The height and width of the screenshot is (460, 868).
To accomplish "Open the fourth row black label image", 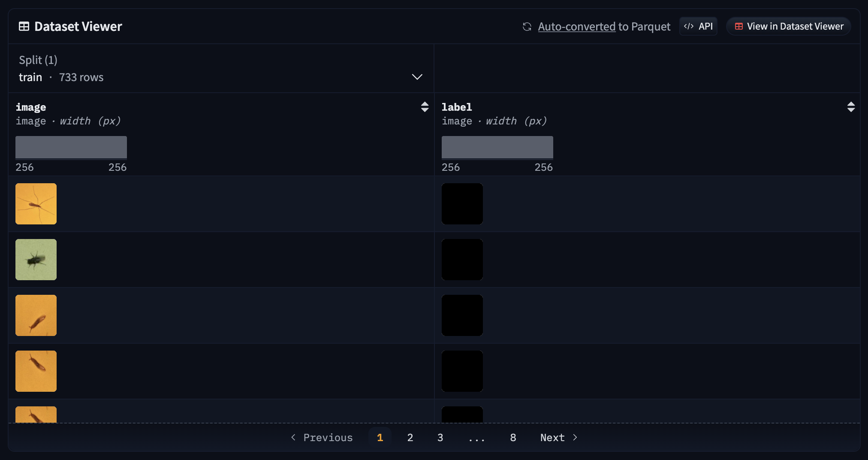I will (x=462, y=371).
